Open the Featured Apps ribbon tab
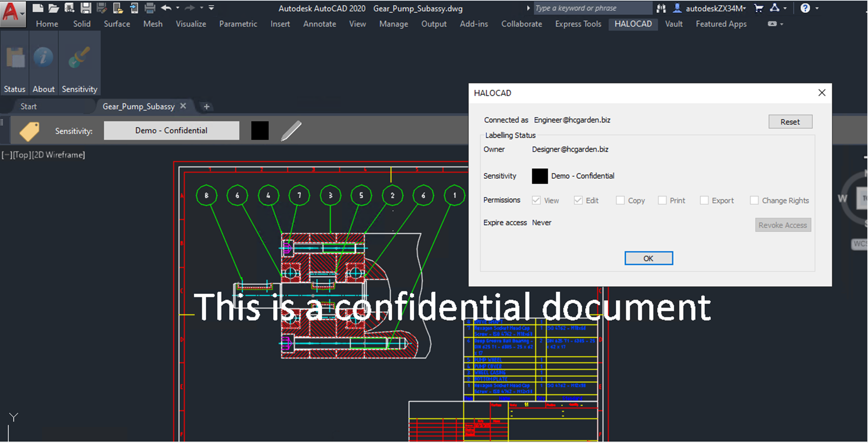 tap(721, 24)
